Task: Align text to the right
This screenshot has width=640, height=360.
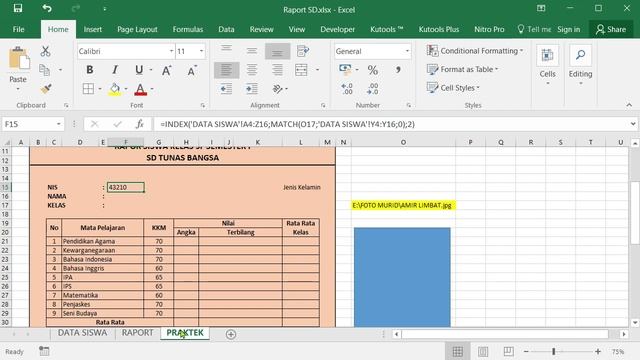Action: point(278,70)
